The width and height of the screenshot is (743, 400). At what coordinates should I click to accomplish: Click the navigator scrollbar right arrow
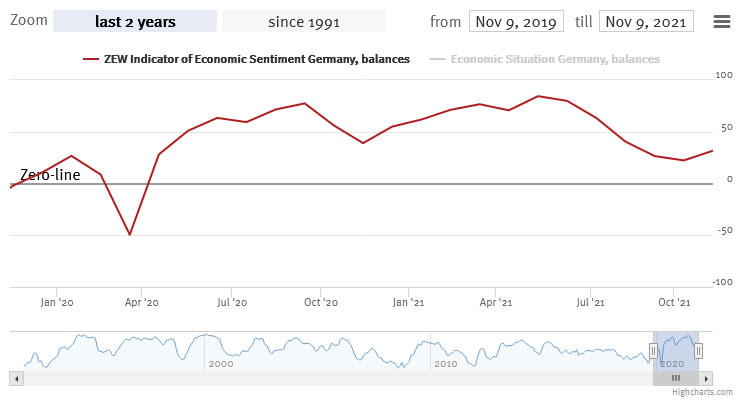tap(707, 378)
